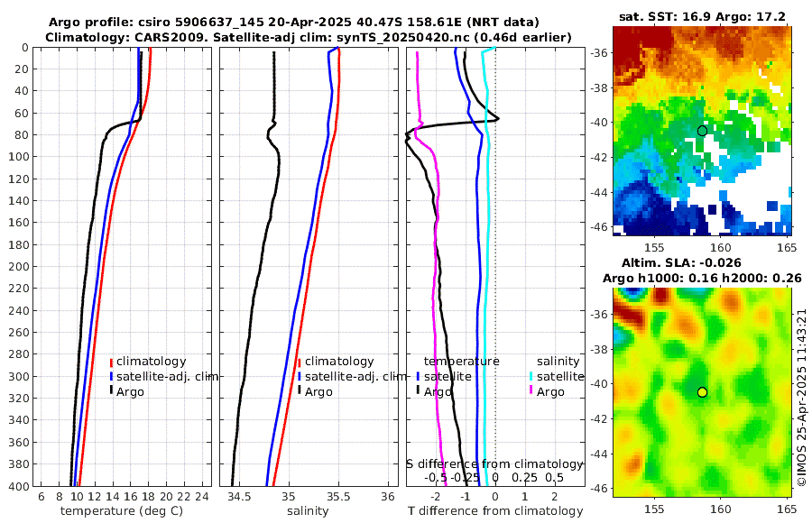Image resolution: width=812 pixels, height=523 pixels.
Task: Click red climatology legend marker in salinity panel
Action: pyautogui.click(x=299, y=362)
